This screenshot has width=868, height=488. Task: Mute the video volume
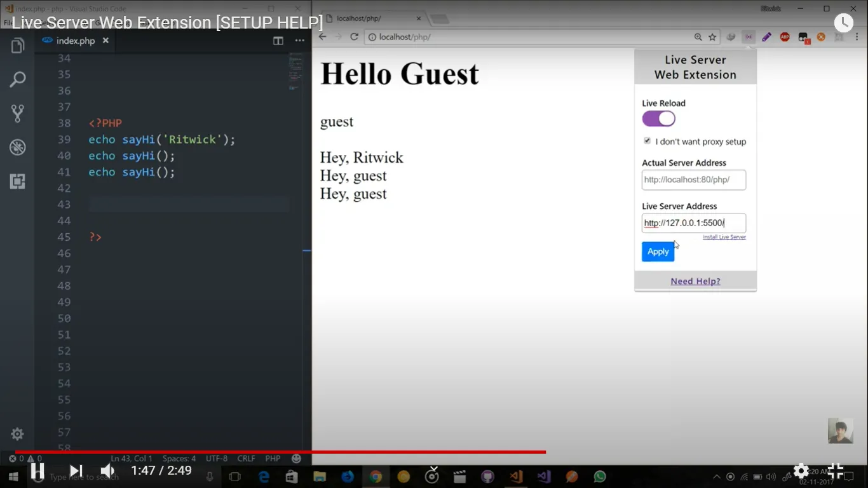(107, 471)
